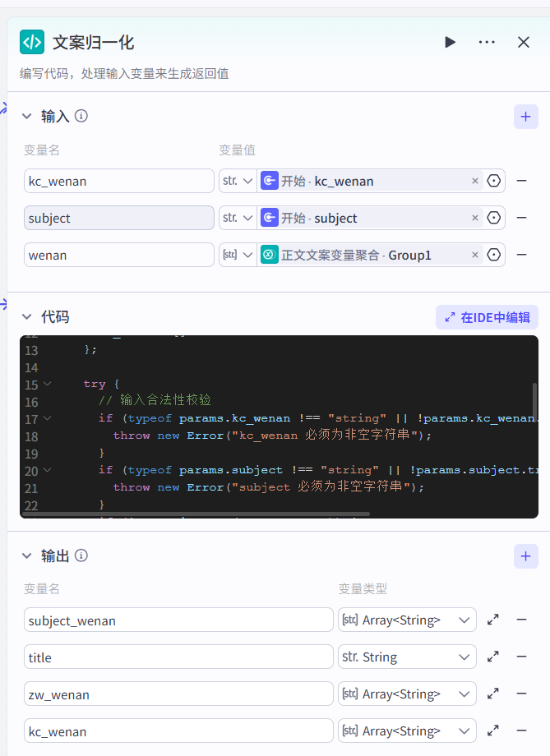Remove the kc_wenan input row

521,181
